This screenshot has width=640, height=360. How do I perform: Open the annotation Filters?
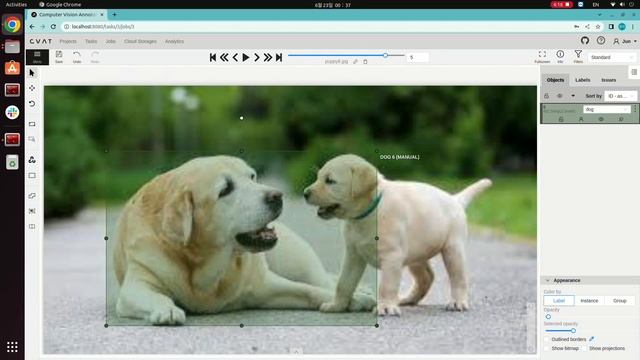[x=578, y=57]
